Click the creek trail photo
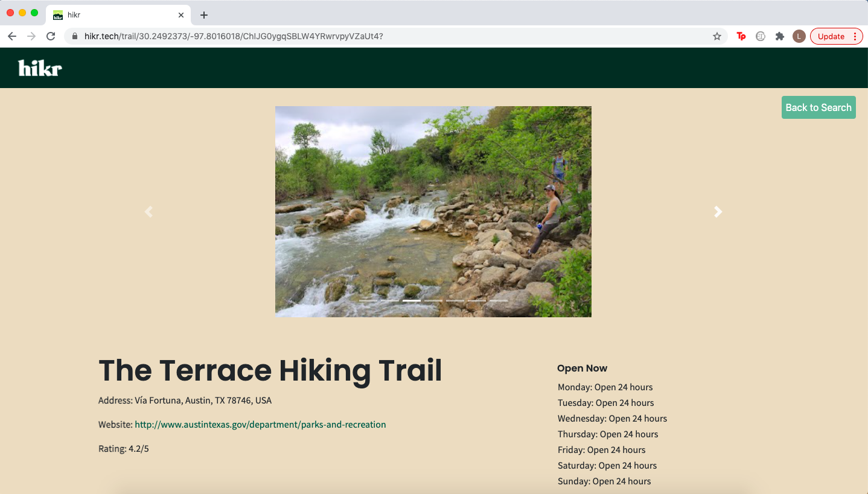Screen dimensions: 868x494 (433, 211)
